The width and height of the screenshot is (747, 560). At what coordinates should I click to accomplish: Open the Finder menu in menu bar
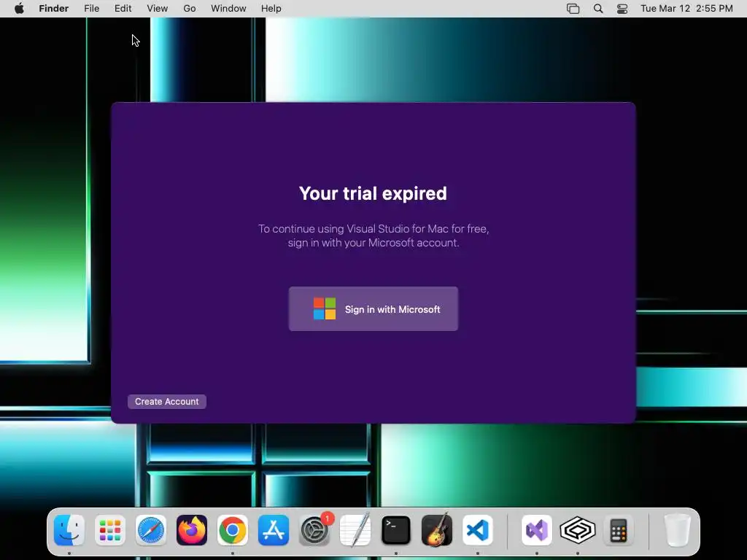coord(54,9)
